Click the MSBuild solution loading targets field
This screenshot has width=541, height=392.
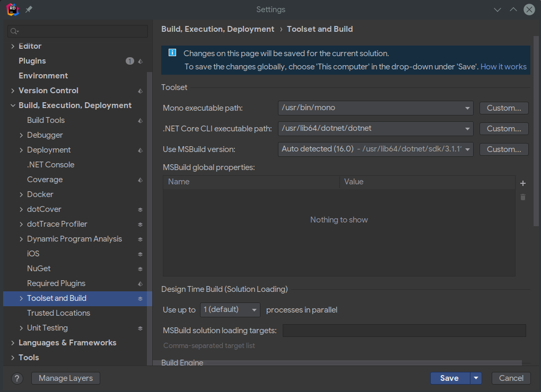pyautogui.click(x=404, y=331)
